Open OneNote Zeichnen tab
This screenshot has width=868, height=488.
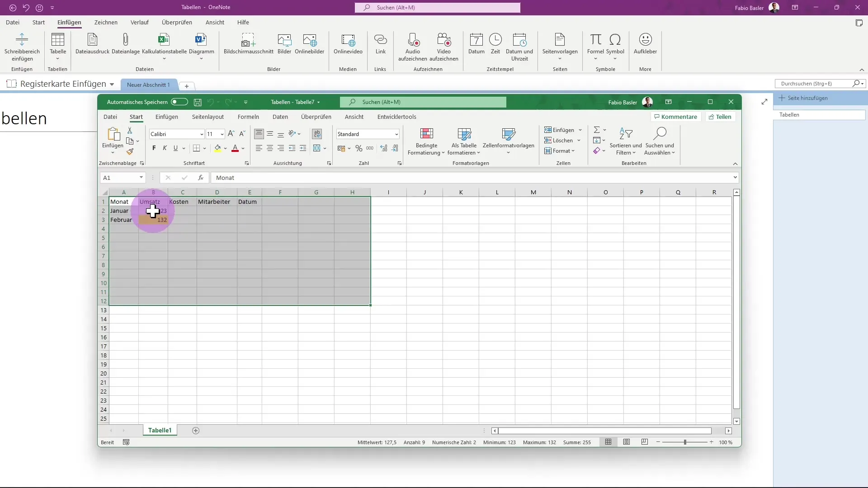pos(106,22)
